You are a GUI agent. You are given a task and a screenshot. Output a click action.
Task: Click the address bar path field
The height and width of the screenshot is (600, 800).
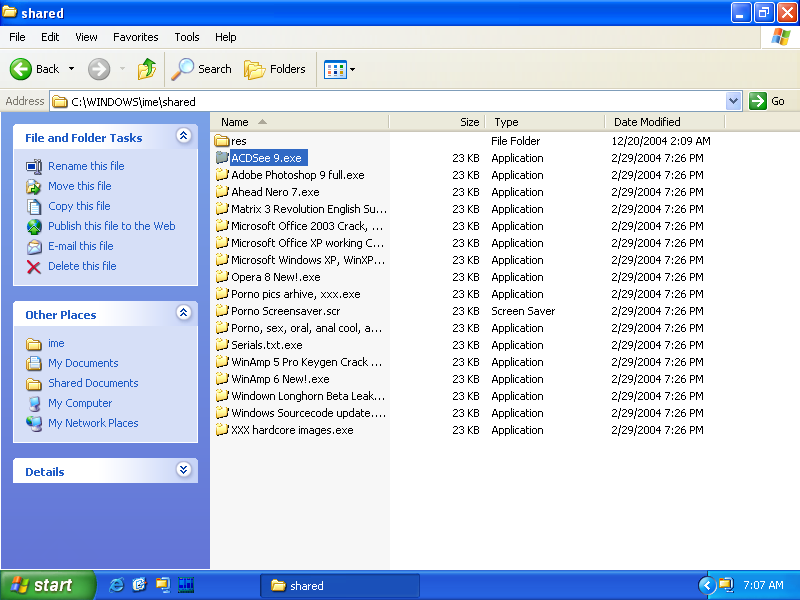coord(388,102)
